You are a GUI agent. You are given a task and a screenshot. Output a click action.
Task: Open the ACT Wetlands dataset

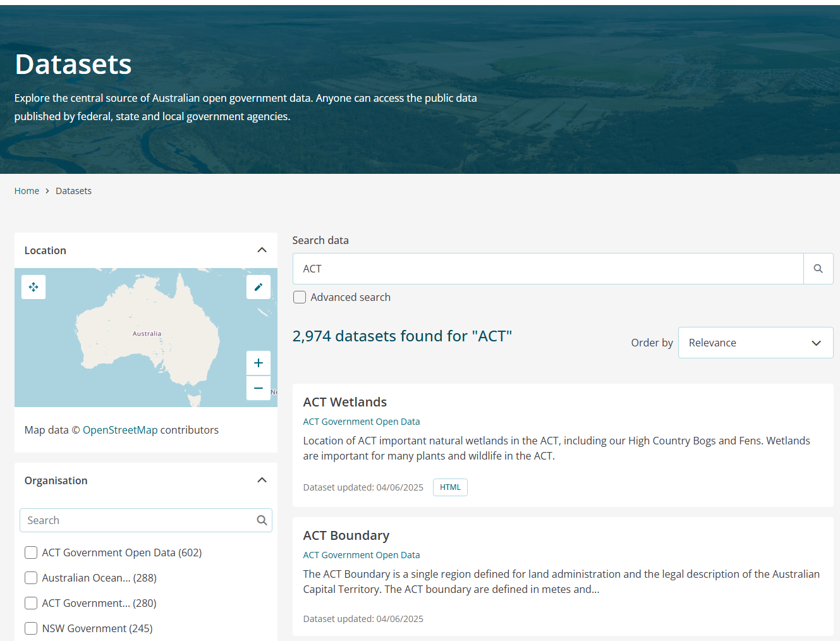pos(344,402)
